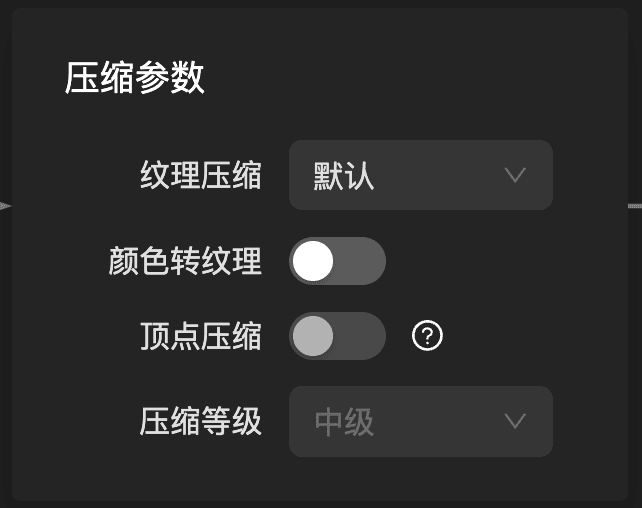Click the 压缩等级 label
This screenshot has width=642, height=508.
[x=201, y=422]
